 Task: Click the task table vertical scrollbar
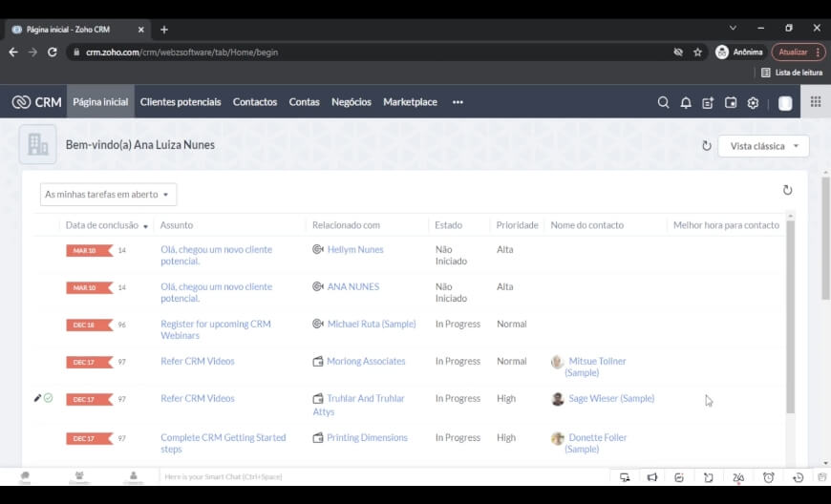tap(790, 315)
